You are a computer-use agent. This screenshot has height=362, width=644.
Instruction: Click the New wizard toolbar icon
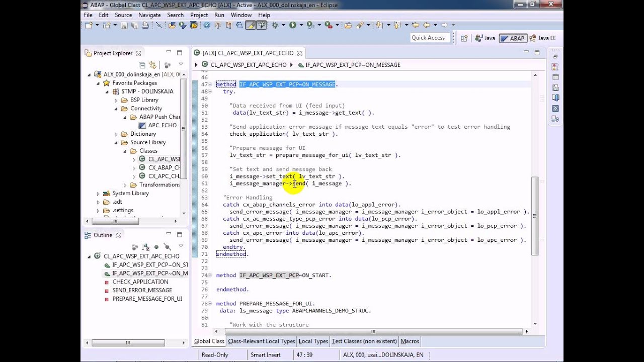coord(88,25)
